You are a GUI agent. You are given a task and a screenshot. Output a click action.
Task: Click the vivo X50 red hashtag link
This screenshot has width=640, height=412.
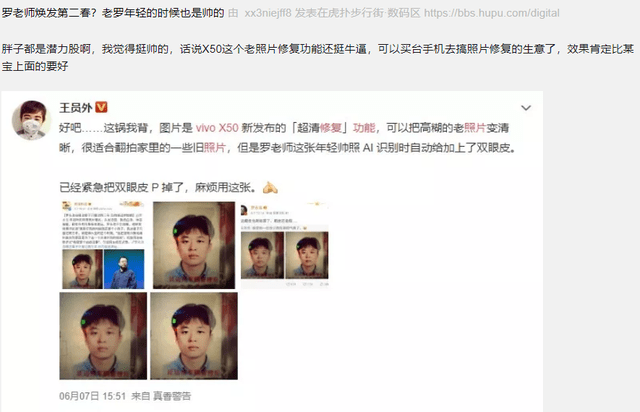[217, 128]
